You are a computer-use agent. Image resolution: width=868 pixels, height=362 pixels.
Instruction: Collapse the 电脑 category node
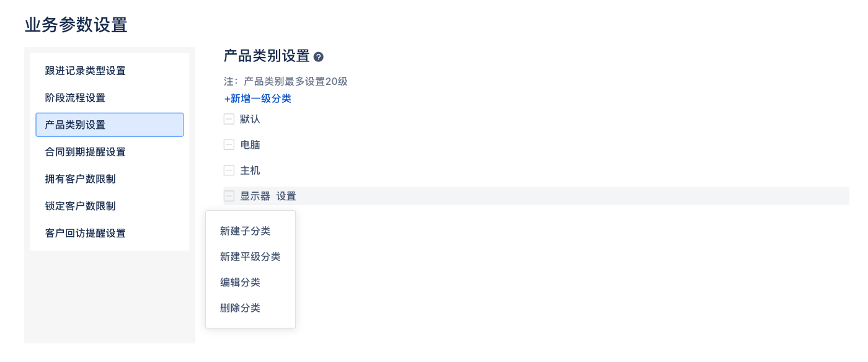pyautogui.click(x=229, y=144)
